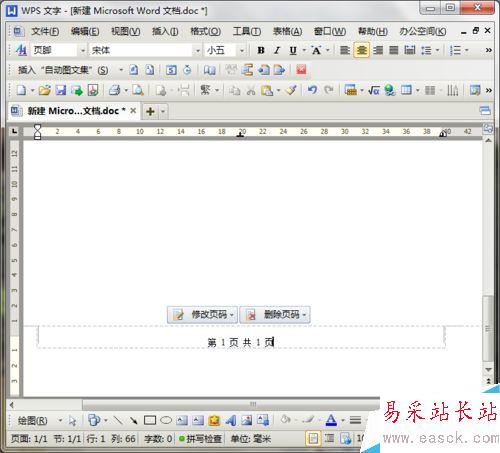Open the 视图(V) menu

126,31
